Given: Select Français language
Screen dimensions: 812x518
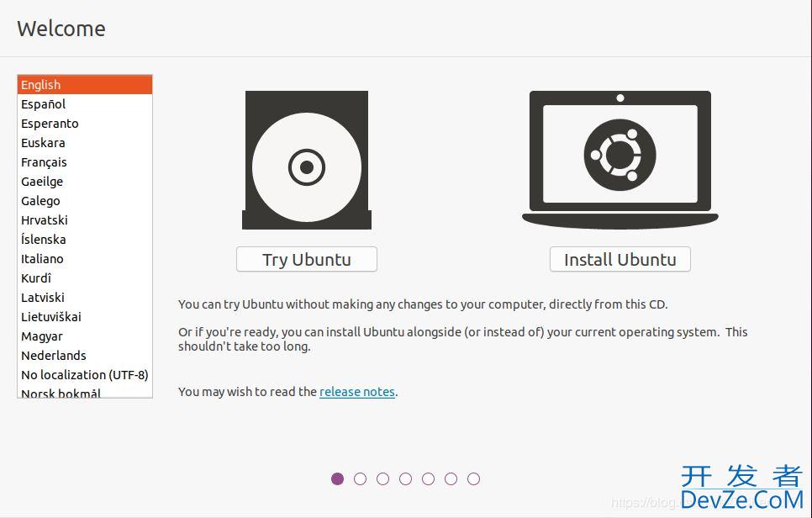Looking at the screenshot, I should (x=85, y=162).
